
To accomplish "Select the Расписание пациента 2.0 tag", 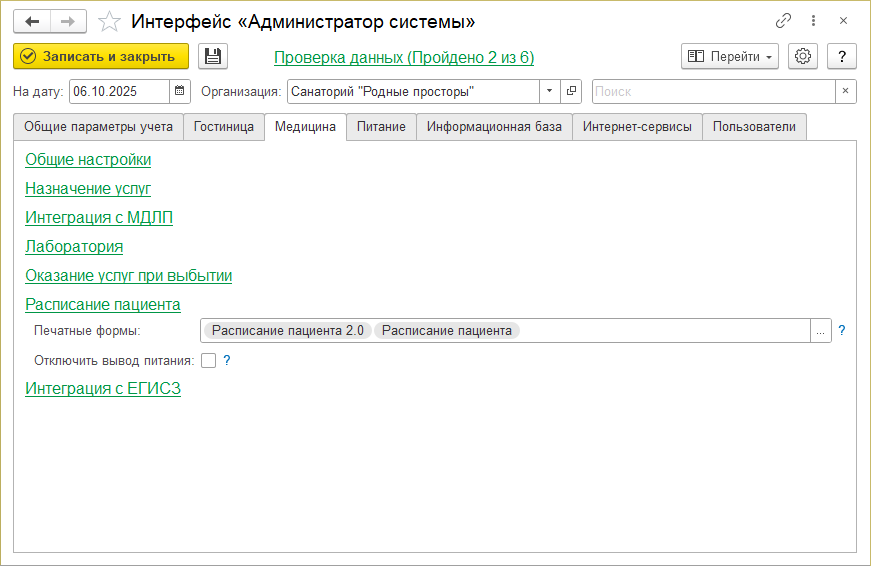I will tap(288, 330).
